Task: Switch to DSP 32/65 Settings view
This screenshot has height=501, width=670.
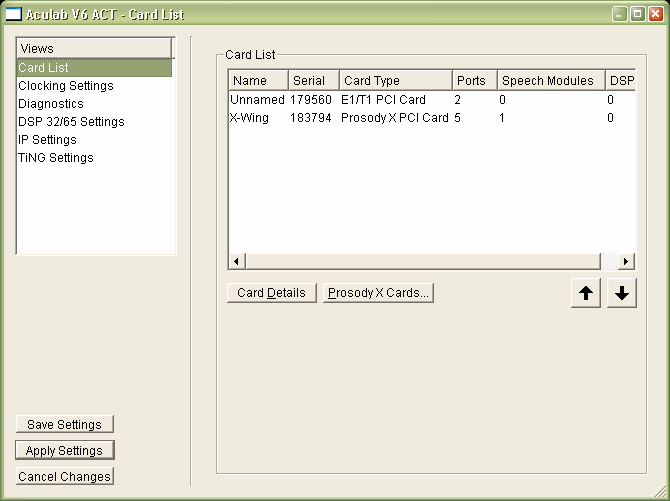Action: click(x=71, y=122)
